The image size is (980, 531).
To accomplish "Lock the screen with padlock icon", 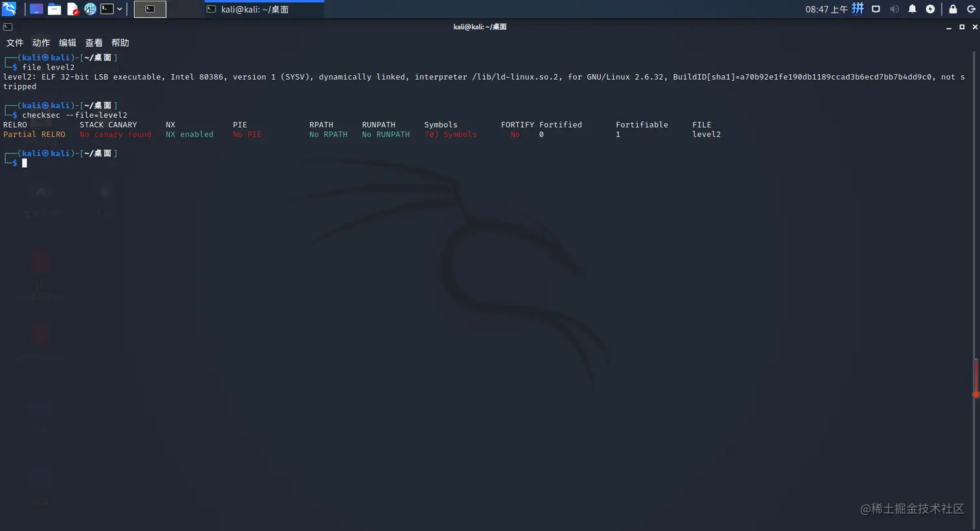I will pyautogui.click(x=953, y=9).
